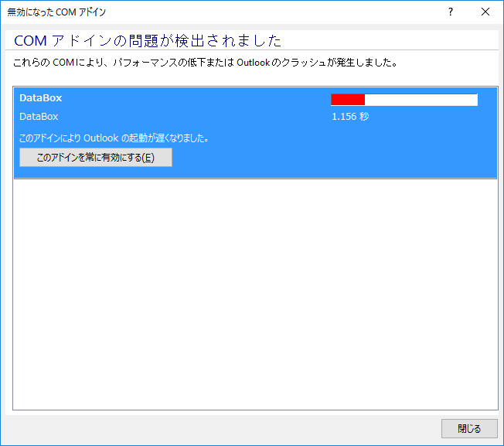Screen dimensions: 504x446
Task: Open the help question mark icon
Action: point(451,12)
